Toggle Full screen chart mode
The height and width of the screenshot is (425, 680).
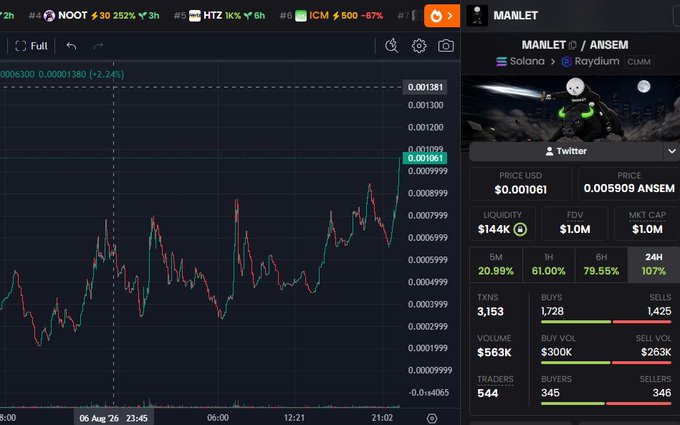tap(31, 46)
